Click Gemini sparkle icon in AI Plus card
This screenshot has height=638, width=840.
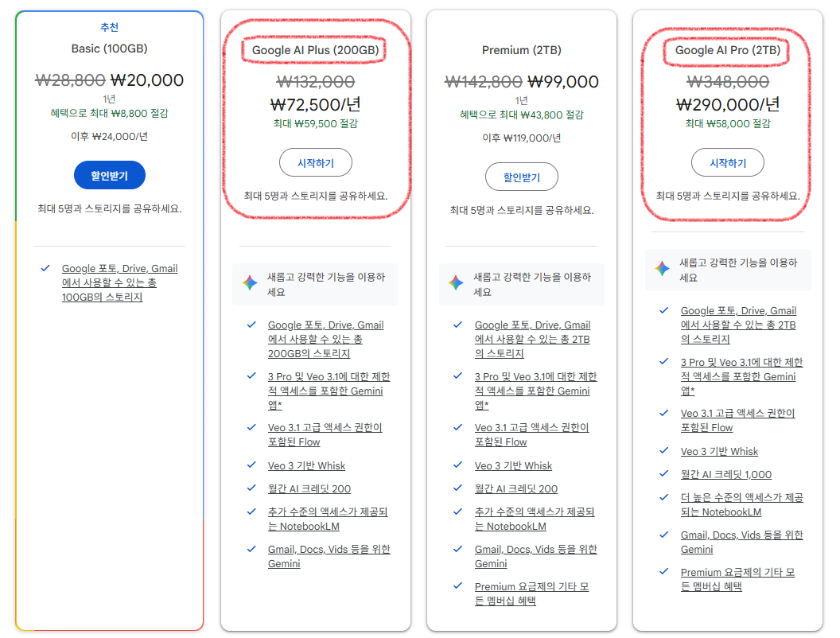[x=250, y=283]
